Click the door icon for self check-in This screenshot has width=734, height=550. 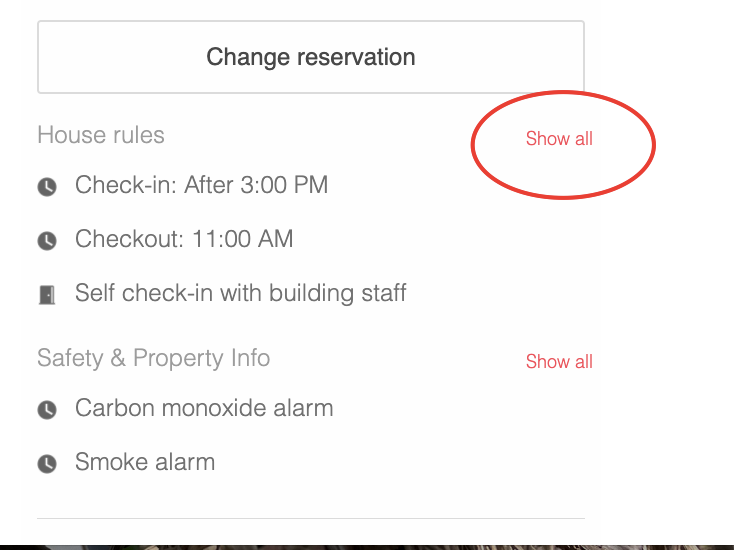[x=47, y=295]
